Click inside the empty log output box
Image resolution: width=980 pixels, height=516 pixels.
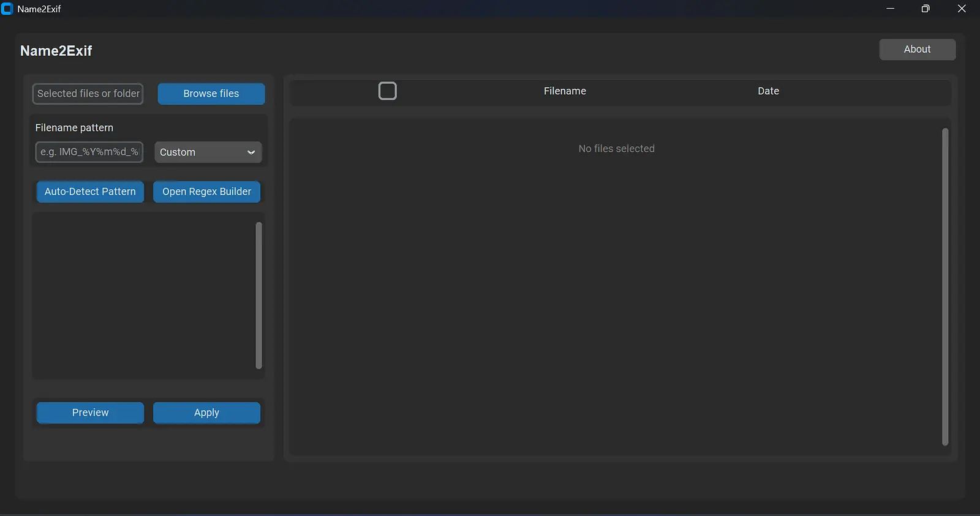pos(143,296)
